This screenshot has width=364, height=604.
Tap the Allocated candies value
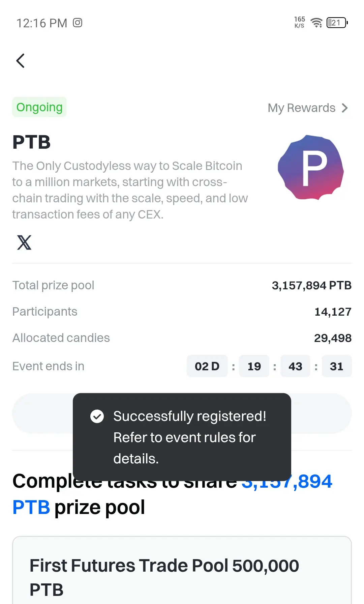point(333,338)
